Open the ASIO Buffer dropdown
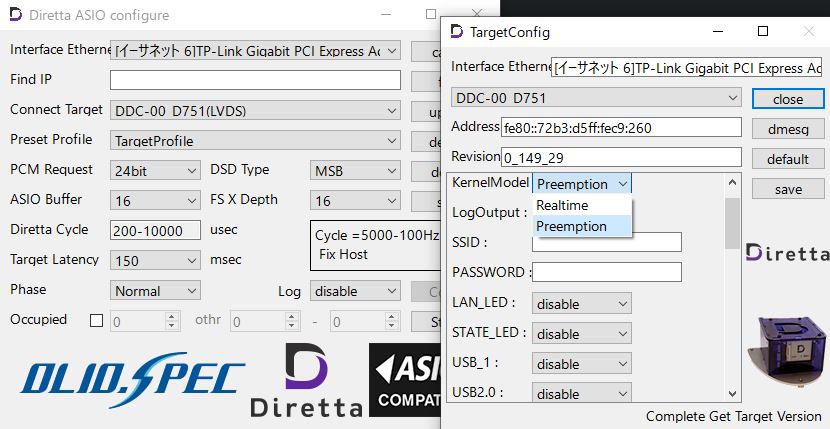 click(155, 201)
